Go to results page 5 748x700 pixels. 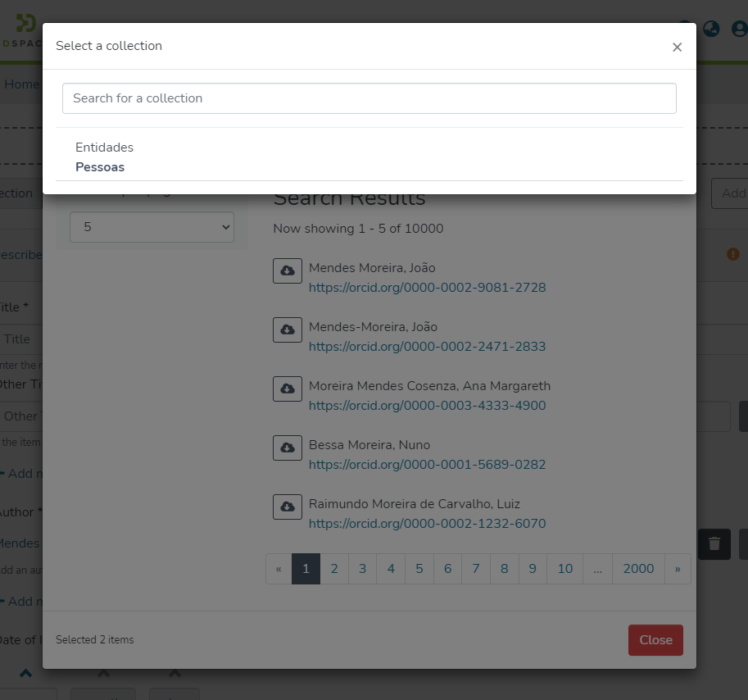pyautogui.click(x=419, y=569)
